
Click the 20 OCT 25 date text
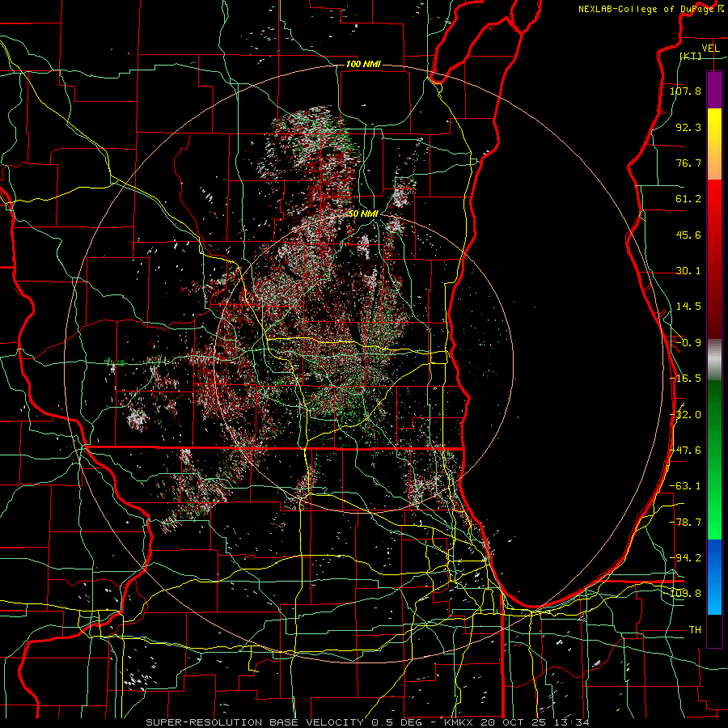(513, 722)
